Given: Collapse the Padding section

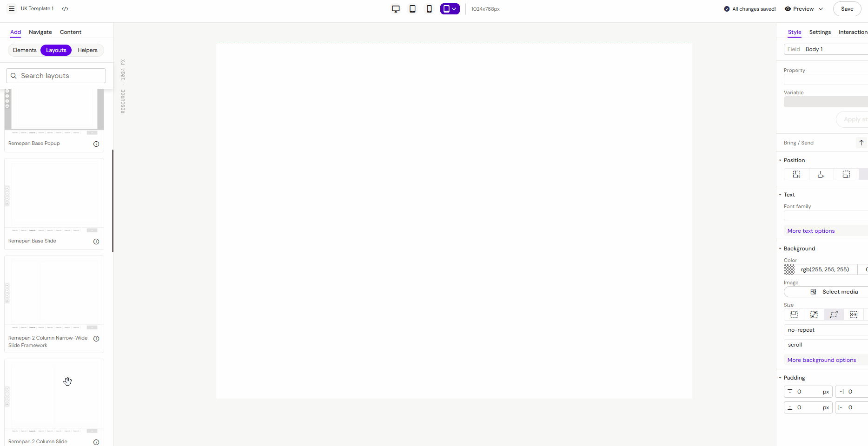Looking at the screenshot, I should click(780, 378).
